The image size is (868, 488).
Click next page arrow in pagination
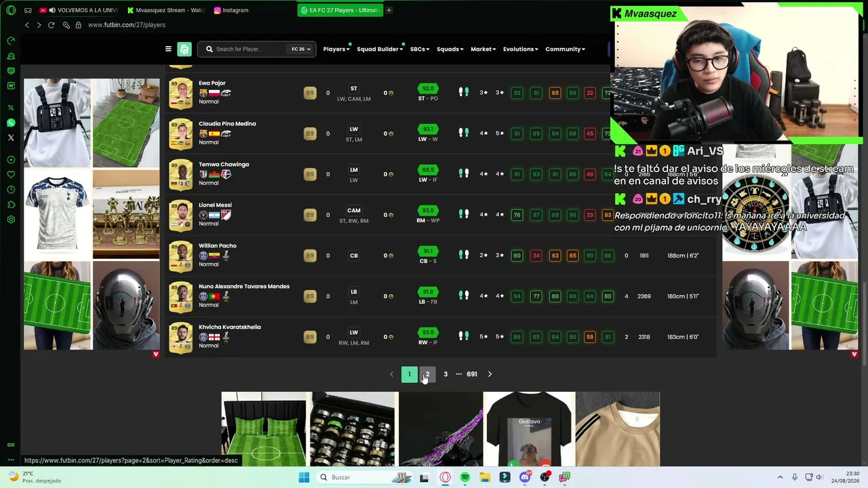click(490, 374)
